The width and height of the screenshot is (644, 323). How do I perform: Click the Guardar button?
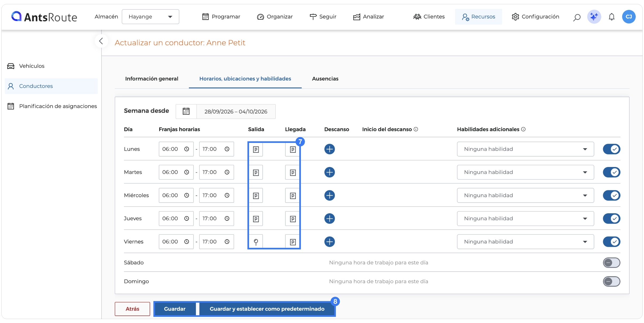point(175,309)
